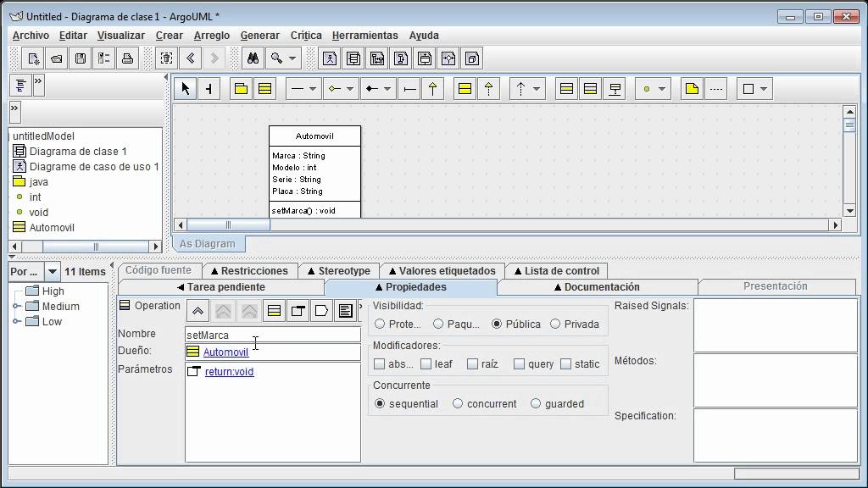Viewport: 868px width, 488px height.
Task: Select the Realization dashed arrow tool
Action: click(x=489, y=88)
